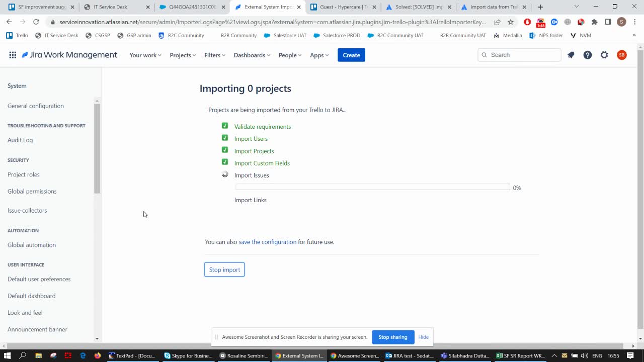Open the app switcher grid icon
This screenshot has width=644, height=362.
pos(13,55)
